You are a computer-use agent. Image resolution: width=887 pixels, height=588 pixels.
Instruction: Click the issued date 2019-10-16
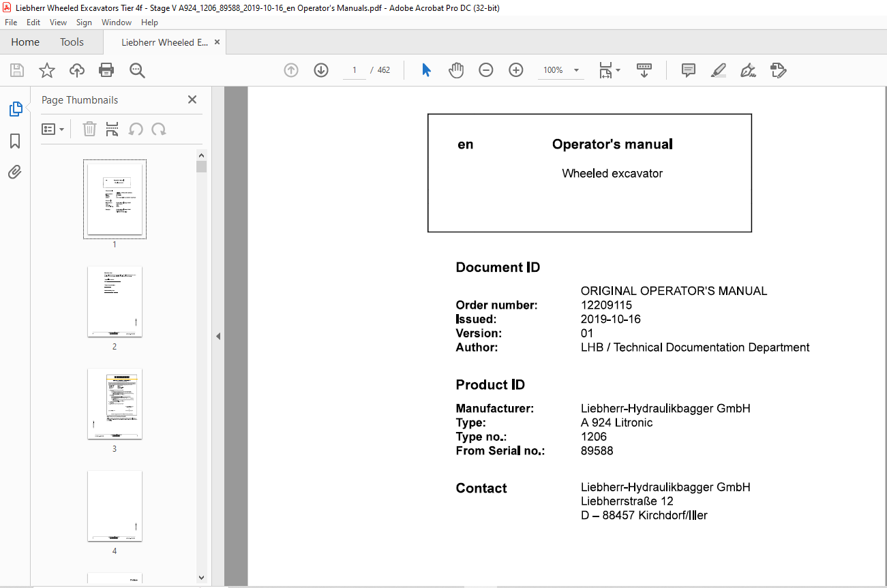click(x=611, y=320)
